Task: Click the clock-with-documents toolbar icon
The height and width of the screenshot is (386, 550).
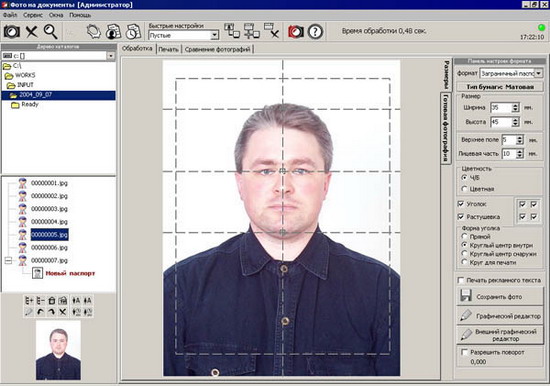Action: [x=133, y=32]
